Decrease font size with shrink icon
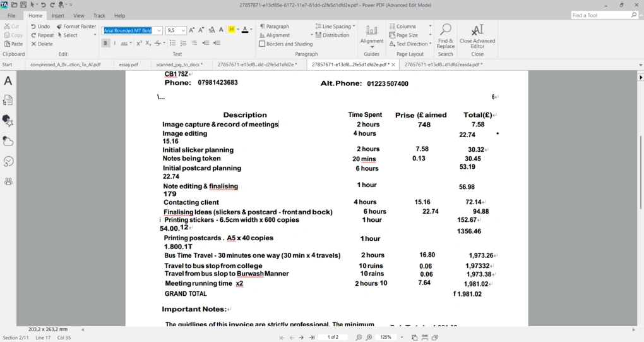 tap(201, 30)
